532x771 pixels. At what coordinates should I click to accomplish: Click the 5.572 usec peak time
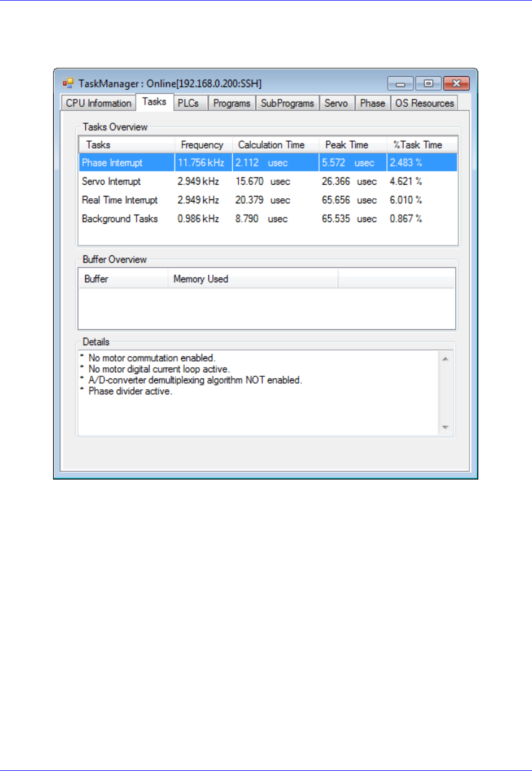tap(348, 163)
